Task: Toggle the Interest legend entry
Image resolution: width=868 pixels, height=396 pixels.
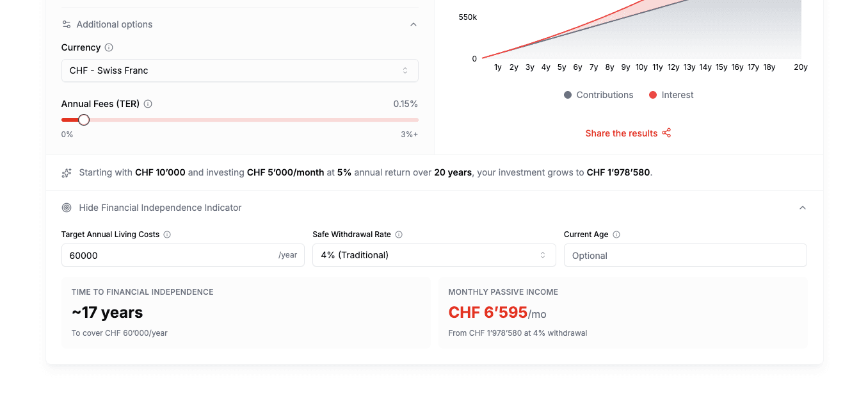Action: tap(671, 94)
